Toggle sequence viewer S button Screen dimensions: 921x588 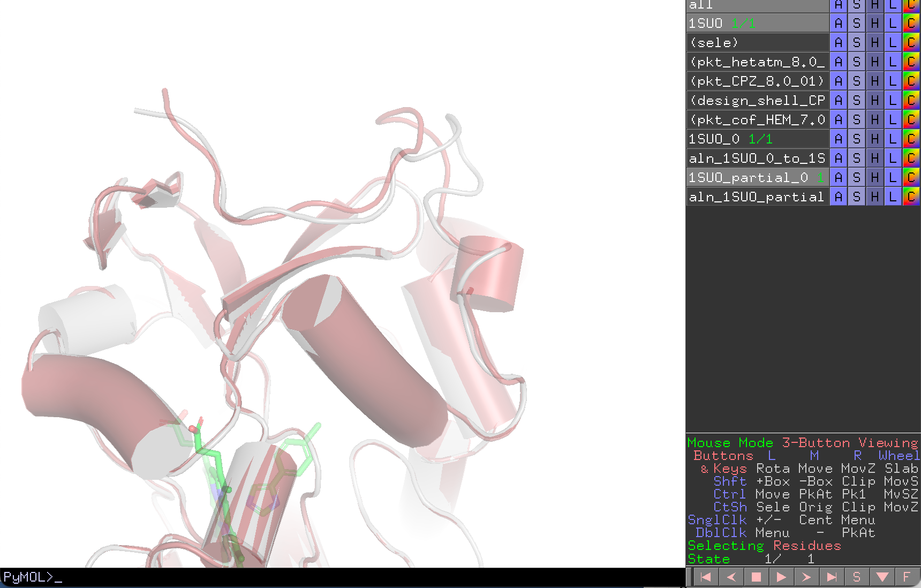coord(857,577)
